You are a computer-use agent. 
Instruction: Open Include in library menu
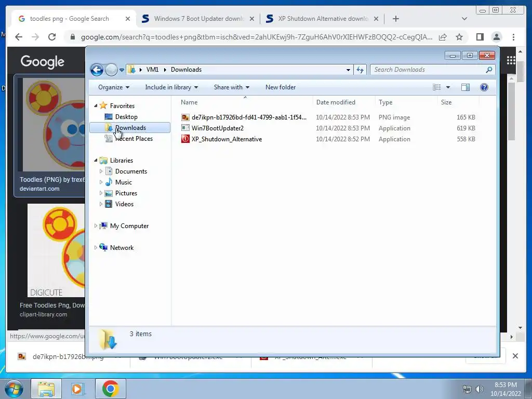click(171, 87)
